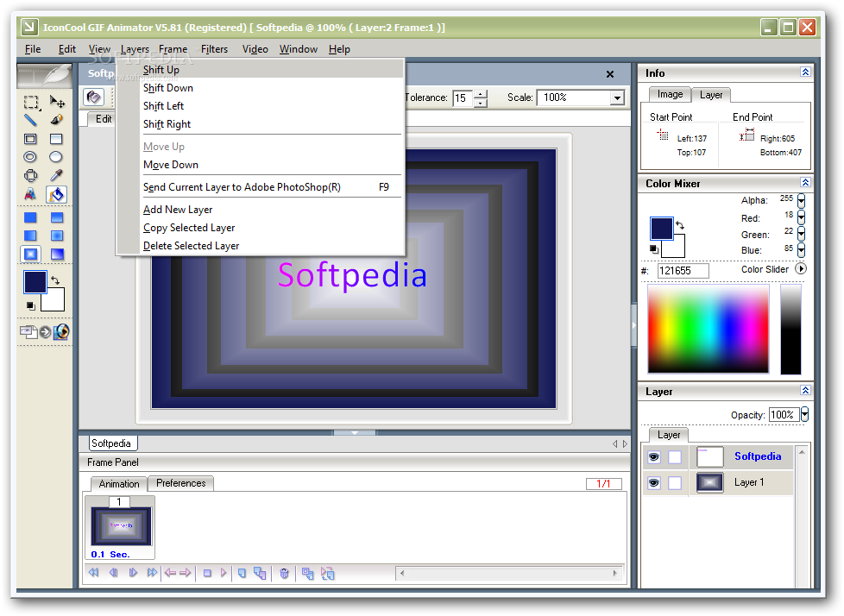Collapse the Layer panel with its chevron
The height and width of the screenshot is (616, 844).
[x=805, y=390]
